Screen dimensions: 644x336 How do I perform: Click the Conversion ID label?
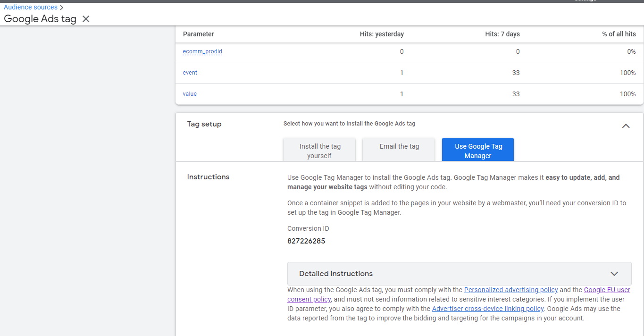[308, 228]
